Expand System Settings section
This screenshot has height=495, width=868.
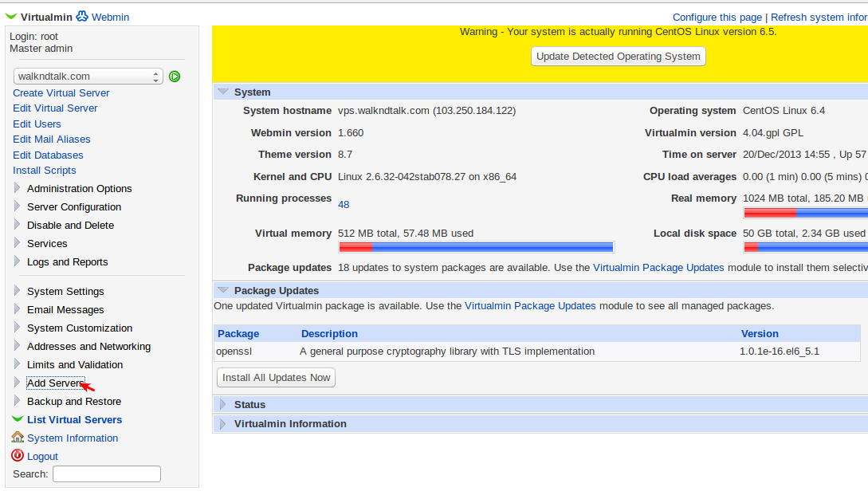pos(65,291)
